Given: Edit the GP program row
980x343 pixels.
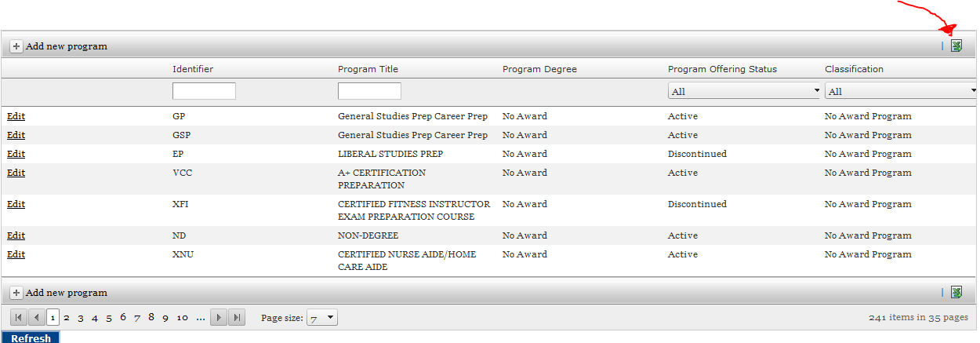Looking at the screenshot, I should pos(16,116).
